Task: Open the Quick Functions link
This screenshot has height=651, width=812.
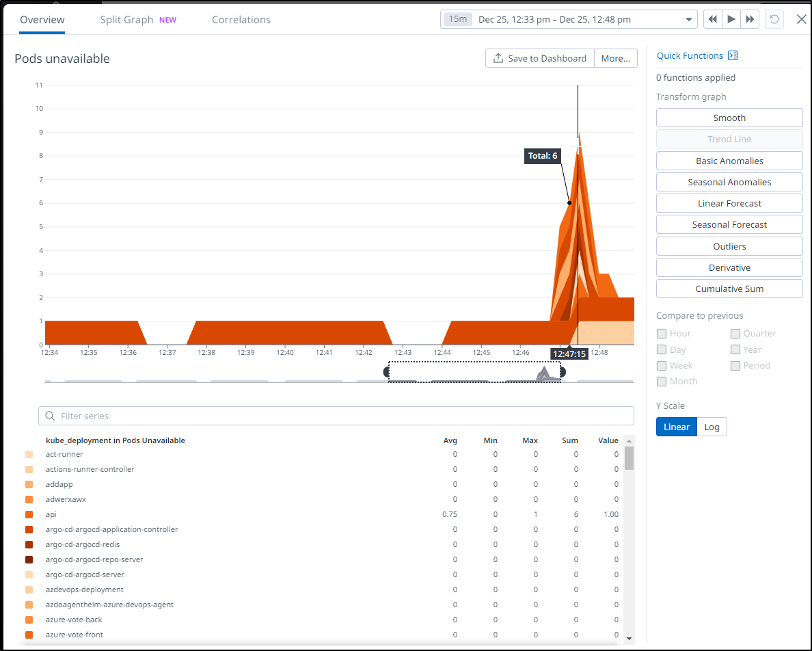Action: [x=690, y=55]
